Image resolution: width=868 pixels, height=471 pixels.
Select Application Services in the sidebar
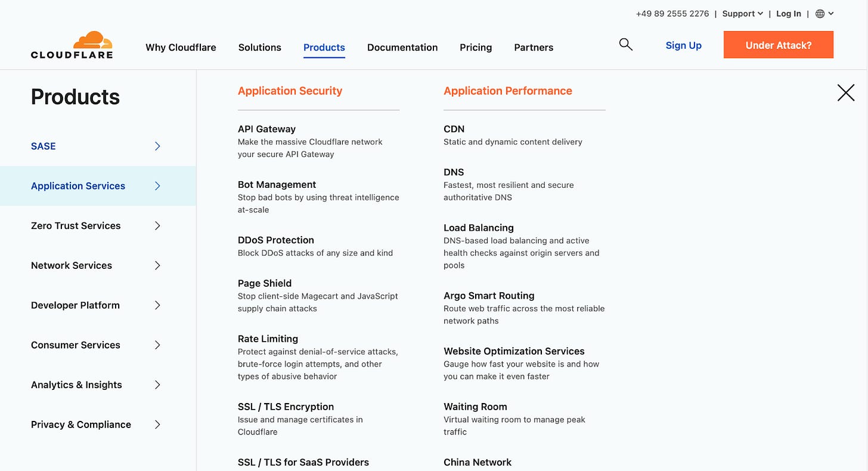coord(77,185)
